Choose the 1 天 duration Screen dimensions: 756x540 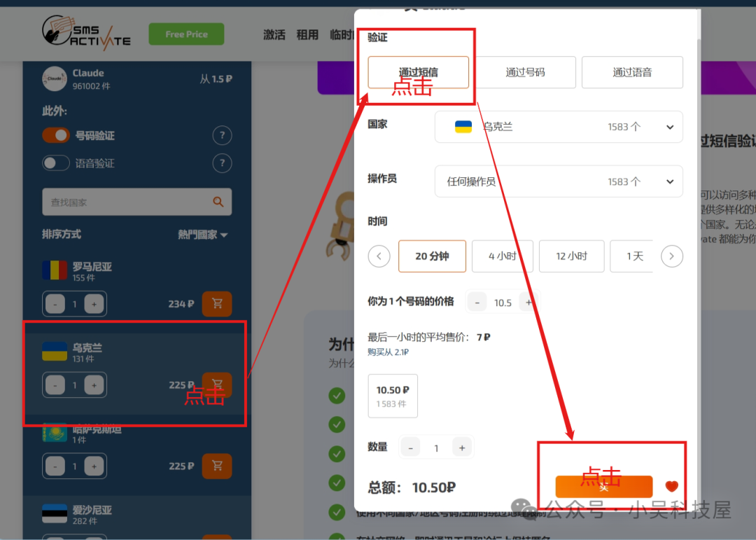click(x=632, y=256)
